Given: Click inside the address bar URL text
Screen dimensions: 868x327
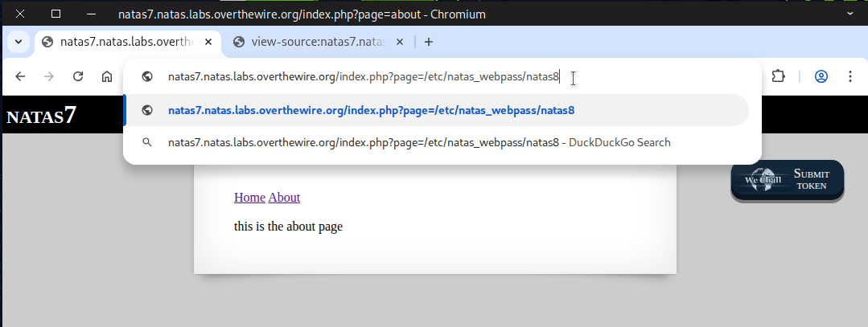Looking at the screenshot, I should click(362, 77).
